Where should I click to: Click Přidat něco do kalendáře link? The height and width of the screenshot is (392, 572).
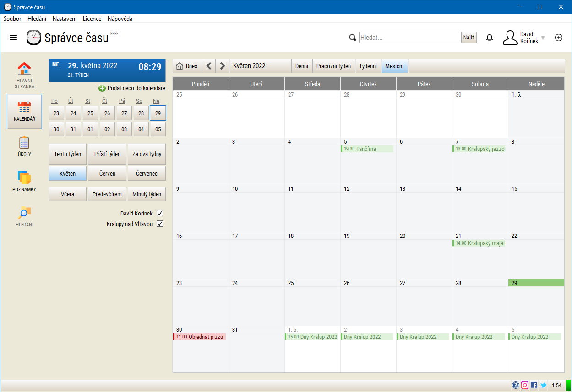[136, 88]
